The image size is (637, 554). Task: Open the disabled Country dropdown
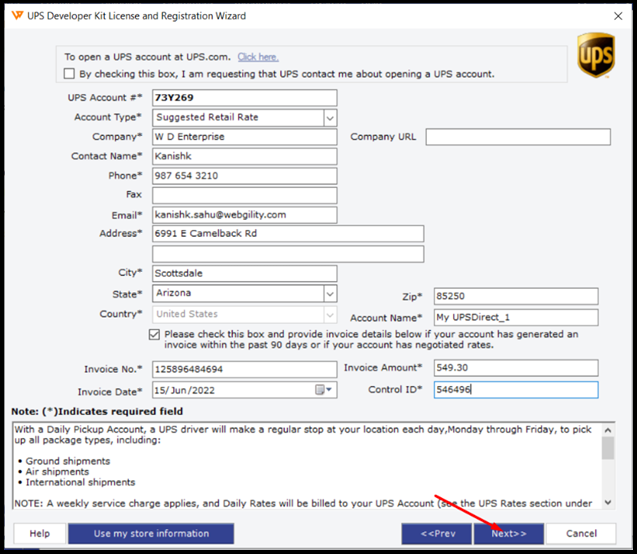tap(330, 314)
